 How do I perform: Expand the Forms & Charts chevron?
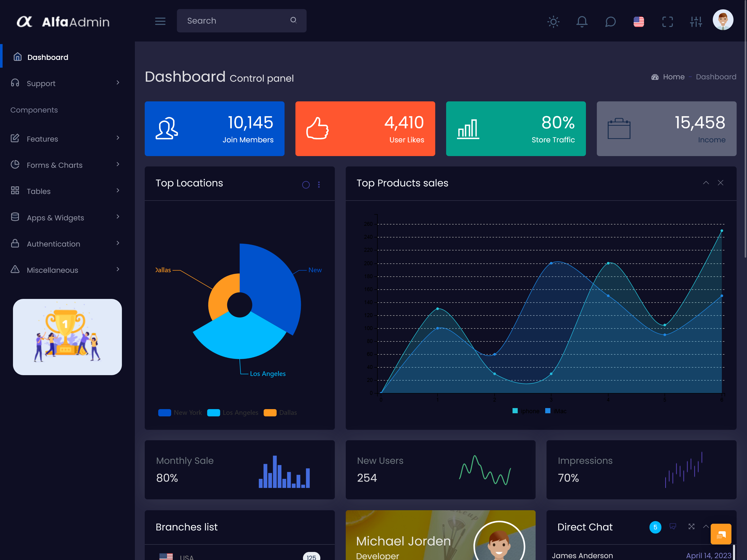pyautogui.click(x=118, y=164)
